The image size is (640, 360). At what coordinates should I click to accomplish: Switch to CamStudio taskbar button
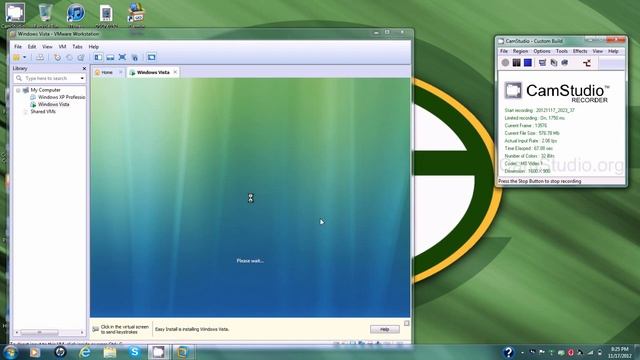(x=158, y=352)
